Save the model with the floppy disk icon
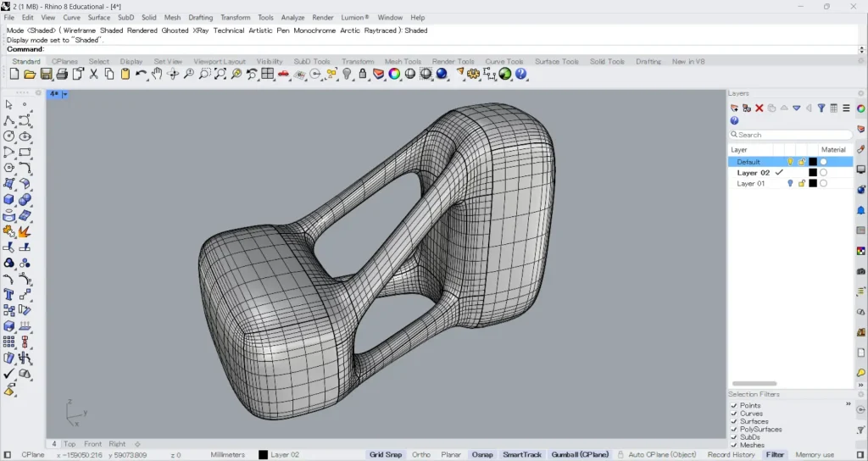Screen dimensions: 868x461 pyautogui.click(x=46, y=74)
